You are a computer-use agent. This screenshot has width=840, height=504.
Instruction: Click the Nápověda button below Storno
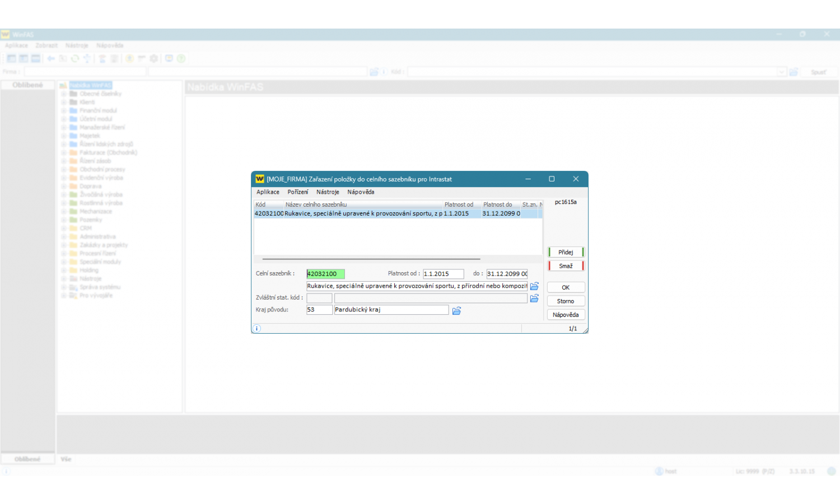coord(566,315)
